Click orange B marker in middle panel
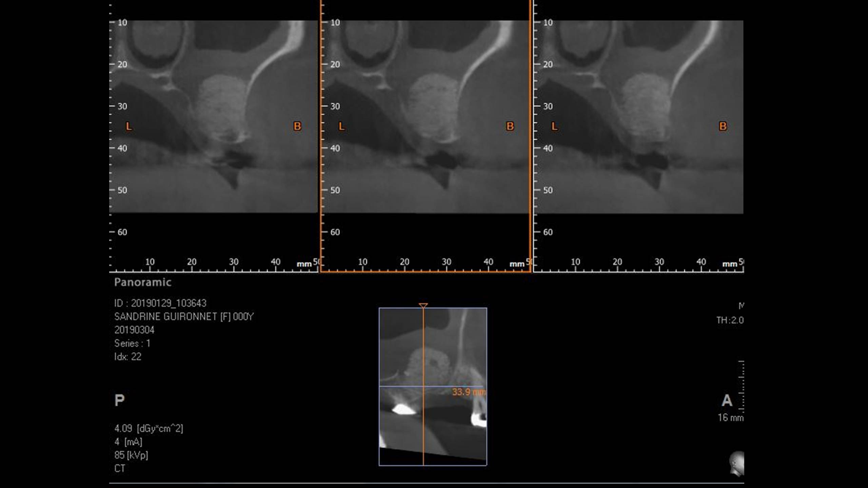This screenshot has width=868, height=488. coord(510,126)
